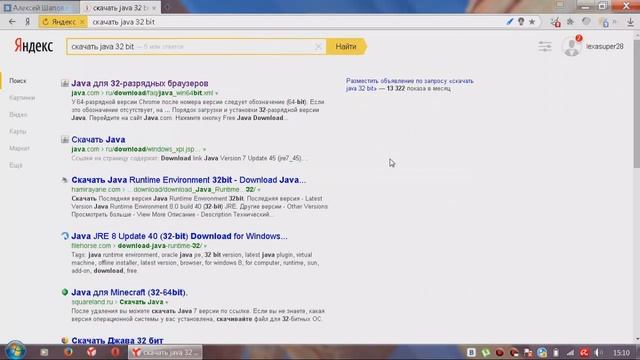Open the volume speaker tray icon
Image resolution: width=640 pixels, height=360 pixels.
pyautogui.click(x=598, y=353)
